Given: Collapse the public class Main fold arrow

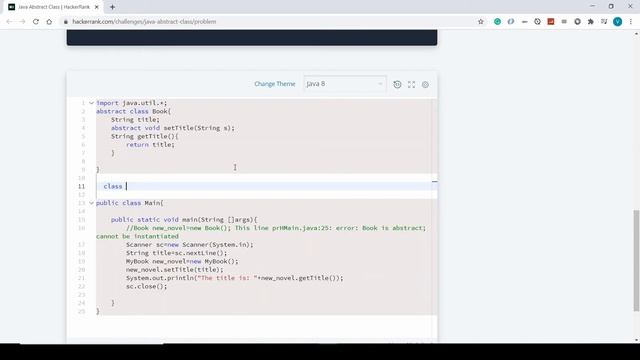Looking at the screenshot, I should coord(91,203).
